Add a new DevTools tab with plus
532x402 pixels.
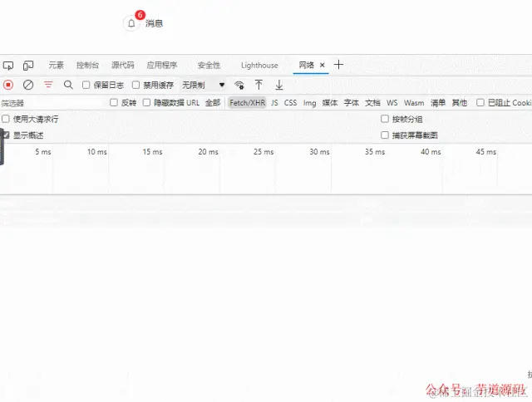tap(338, 65)
